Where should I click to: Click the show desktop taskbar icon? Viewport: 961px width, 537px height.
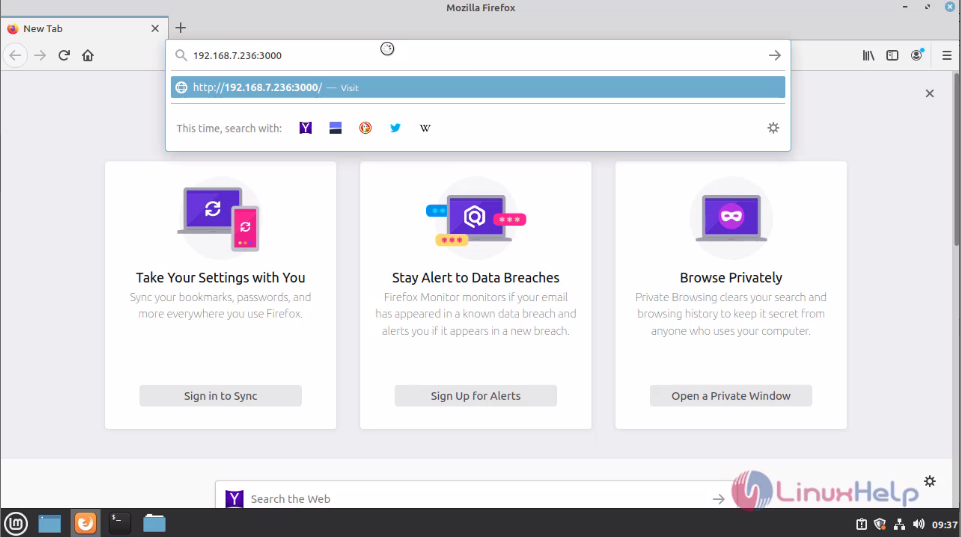click(50, 524)
